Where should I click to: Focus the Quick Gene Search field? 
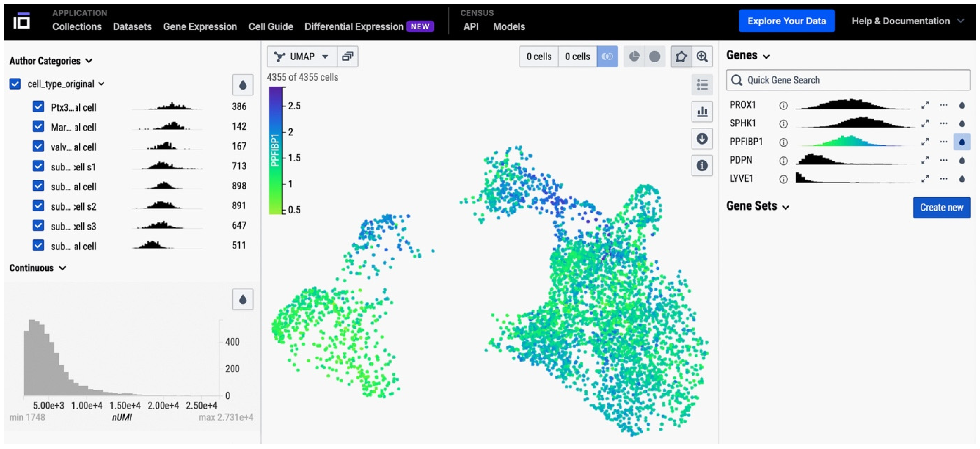(848, 80)
